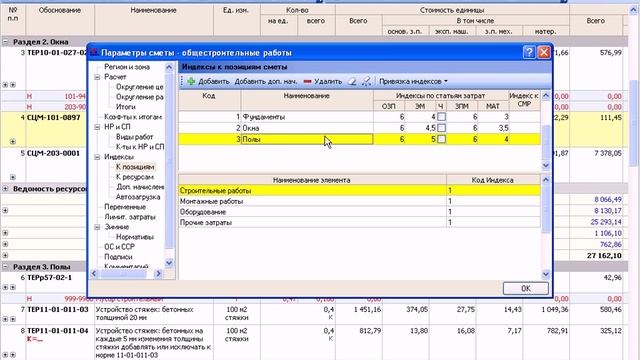Click element table scroll up arrow
640x360 pixels.
tap(546, 180)
